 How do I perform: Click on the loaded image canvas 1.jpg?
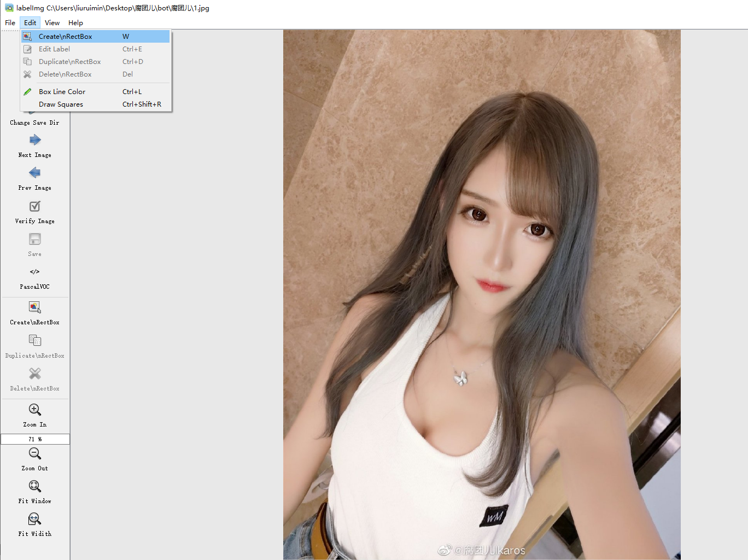pyautogui.click(x=482, y=294)
